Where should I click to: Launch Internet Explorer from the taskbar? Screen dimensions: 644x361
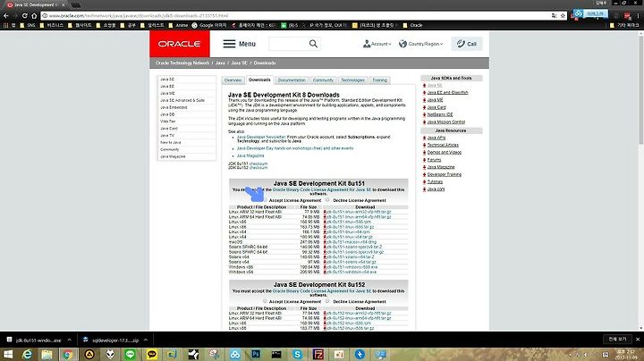click(27, 354)
